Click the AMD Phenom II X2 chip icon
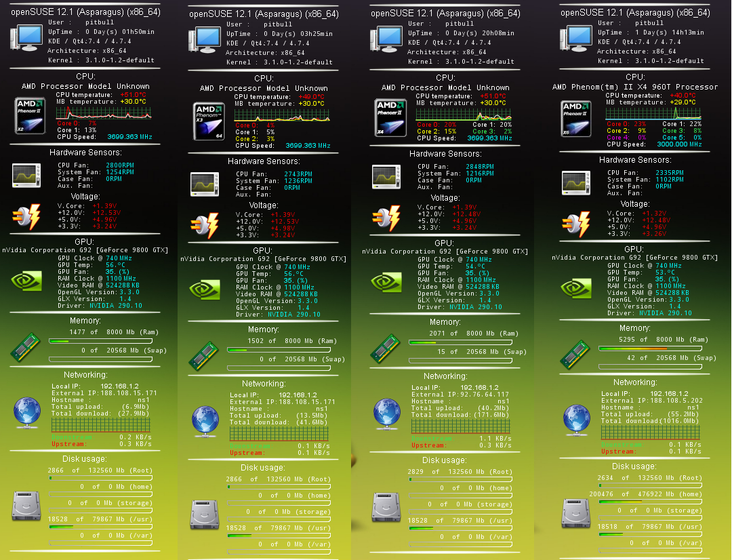The width and height of the screenshot is (732, 560). [30, 116]
